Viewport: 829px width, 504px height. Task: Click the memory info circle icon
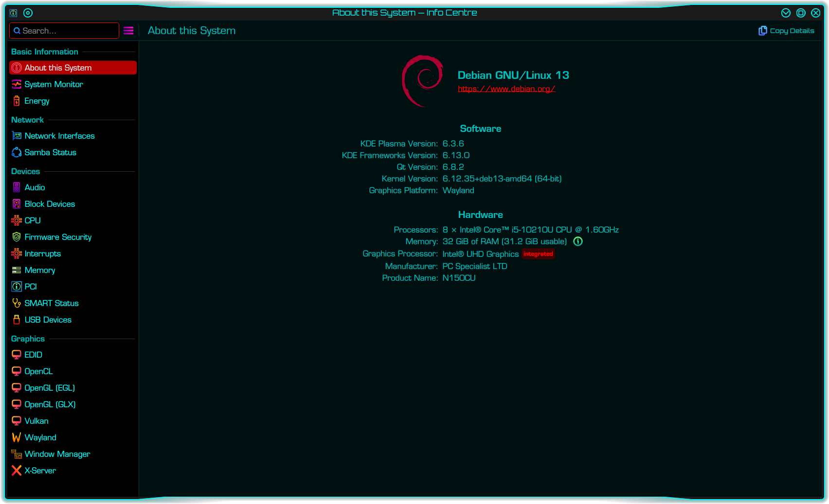point(578,241)
